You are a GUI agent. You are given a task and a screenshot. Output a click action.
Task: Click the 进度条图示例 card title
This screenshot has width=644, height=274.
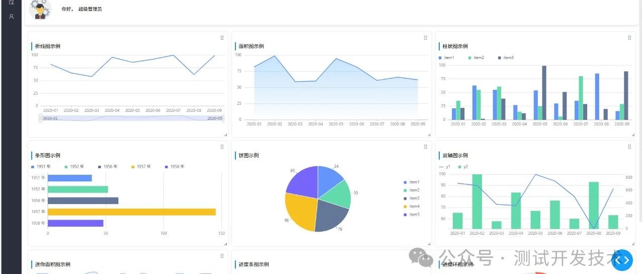tap(254, 264)
